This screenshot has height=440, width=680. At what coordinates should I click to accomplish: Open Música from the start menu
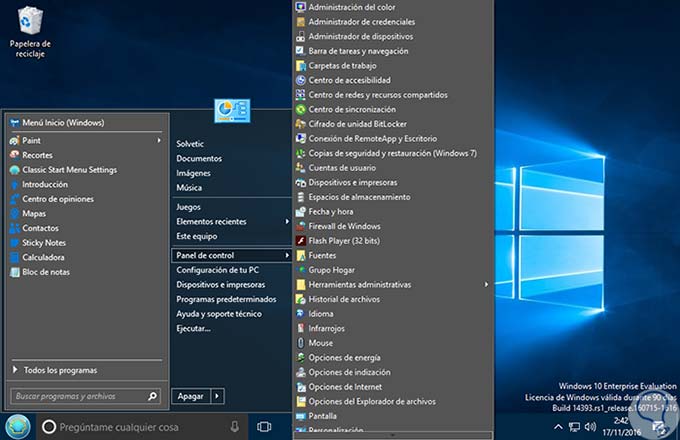(x=189, y=188)
